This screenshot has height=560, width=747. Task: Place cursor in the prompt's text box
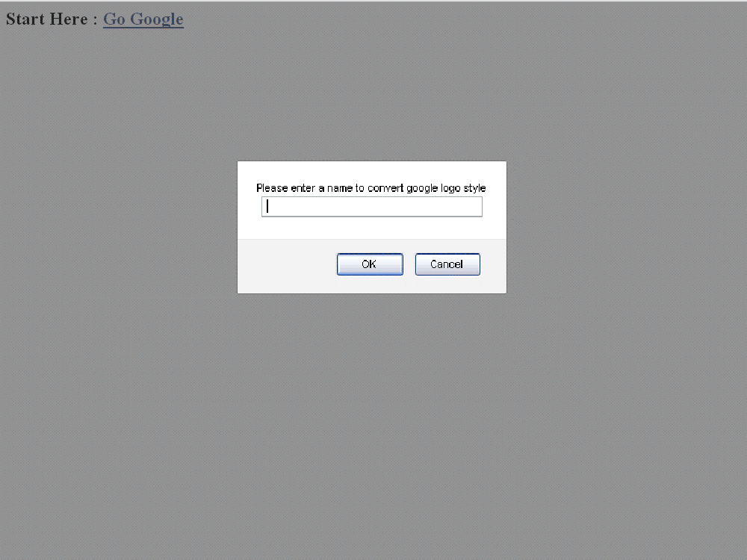coord(371,207)
